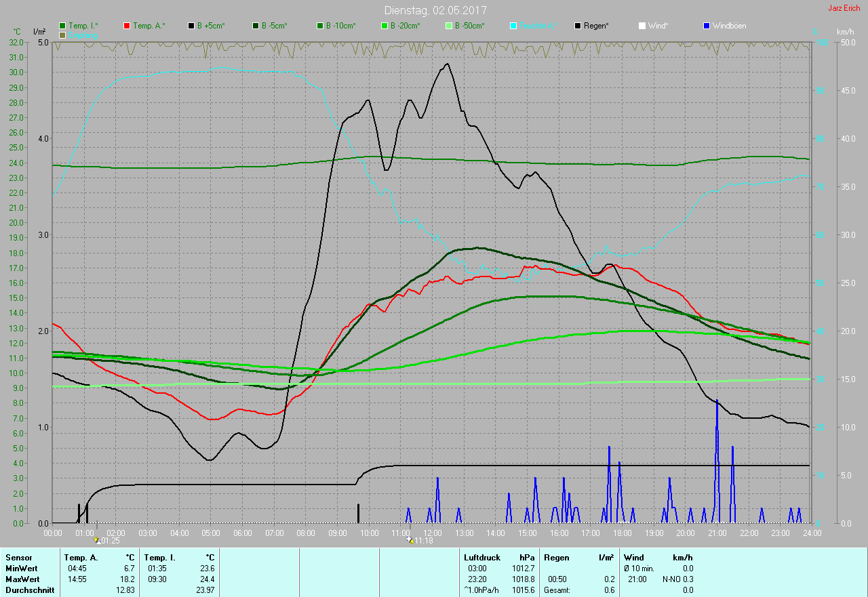Viewport: 868px width, 597px height.
Task: Toggle the B -10cm series label
Action: [340, 26]
